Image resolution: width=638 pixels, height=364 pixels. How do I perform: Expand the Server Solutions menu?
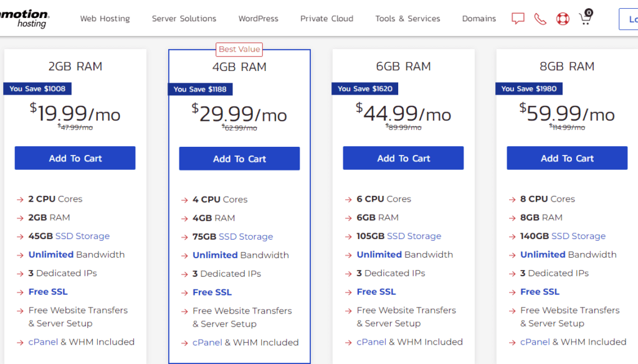(184, 19)
